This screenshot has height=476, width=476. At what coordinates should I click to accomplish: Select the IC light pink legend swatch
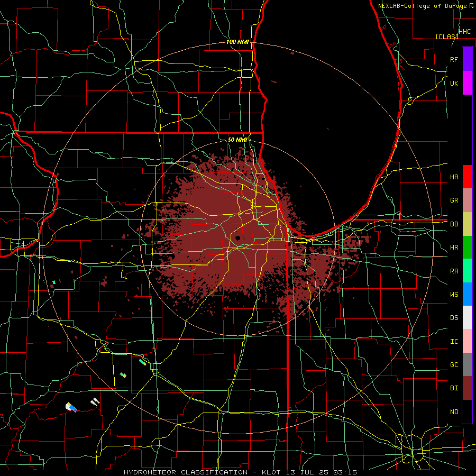[x=467, y=341]
